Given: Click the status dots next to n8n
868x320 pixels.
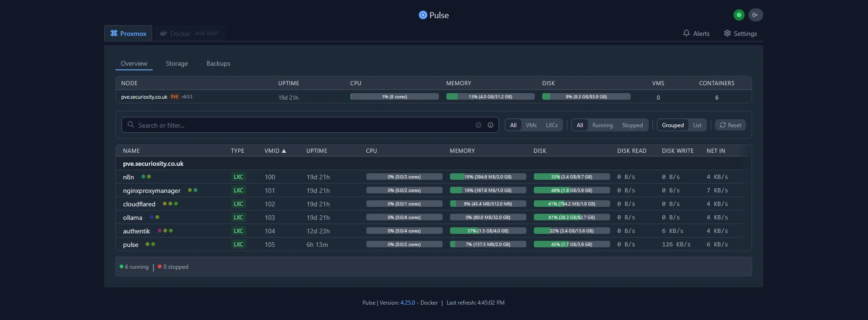Looking at the screenshot, I should pos(146,177).
